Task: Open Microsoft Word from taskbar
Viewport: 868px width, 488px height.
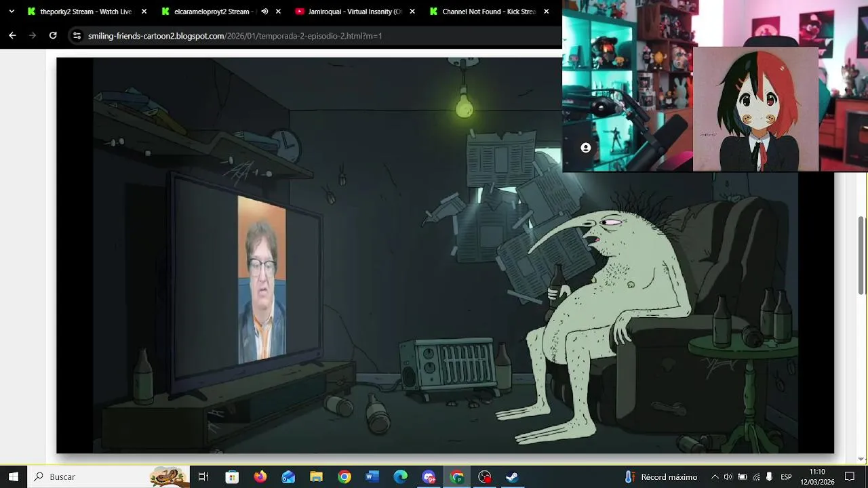Action: point(372,476)
